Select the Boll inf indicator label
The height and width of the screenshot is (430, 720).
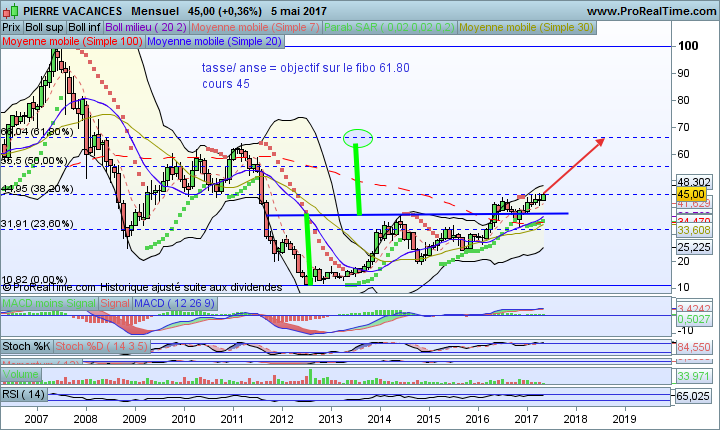click(x=84, y=27)
